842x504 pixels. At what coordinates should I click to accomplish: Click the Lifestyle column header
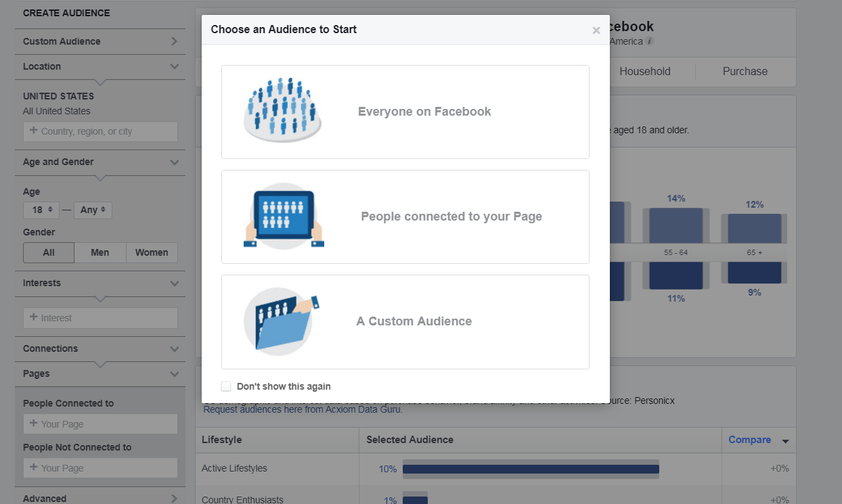point(221,440)
